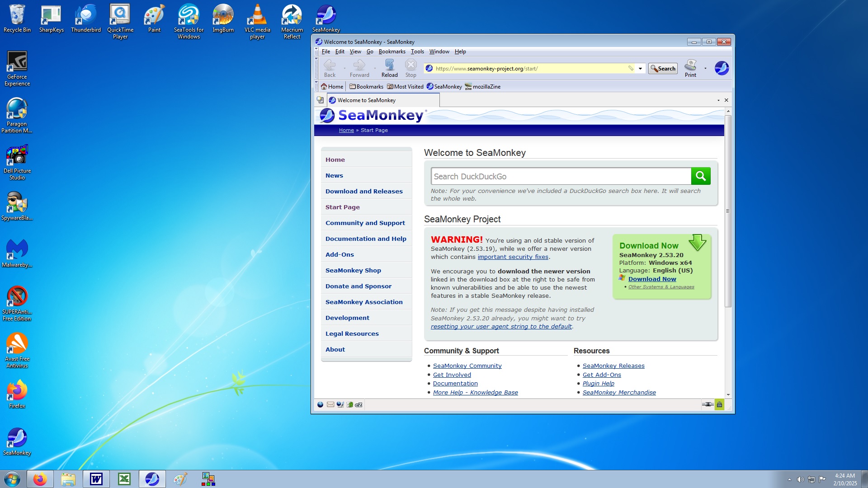Screen dimensions: 868x488
Task: Click the Forward navigation button
Action: pyautogui.click(x=359, y=68)
